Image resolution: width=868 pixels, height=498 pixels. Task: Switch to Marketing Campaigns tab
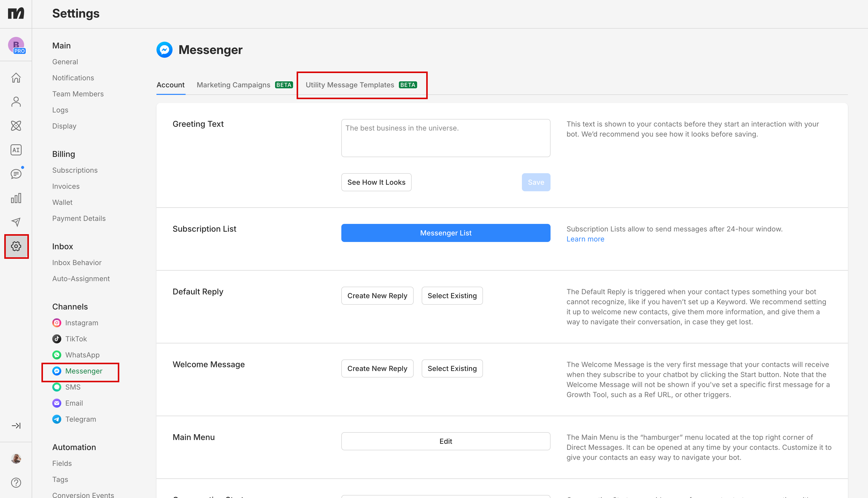point(233,85)
